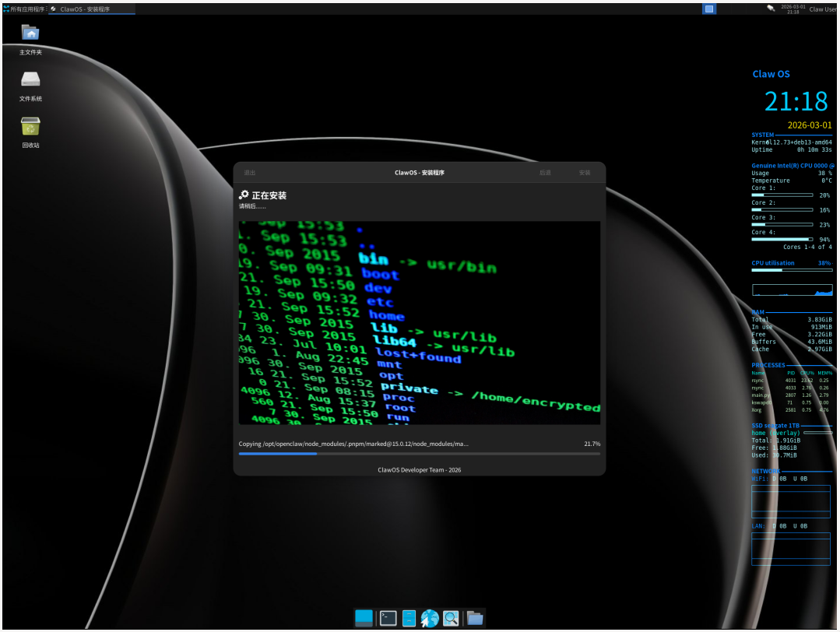Screen dimensions: 840x632
Task: Open the application finder magnifier dock icon
Action: [451, 618]
